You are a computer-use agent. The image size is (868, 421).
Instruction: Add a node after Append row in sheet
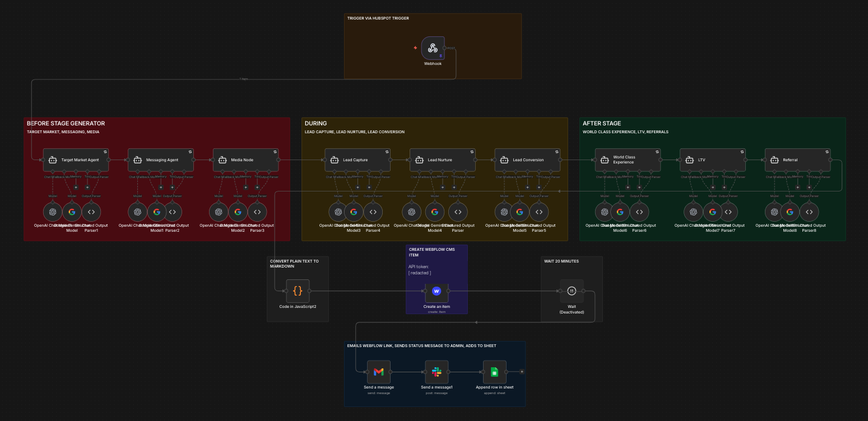(522, 372)
